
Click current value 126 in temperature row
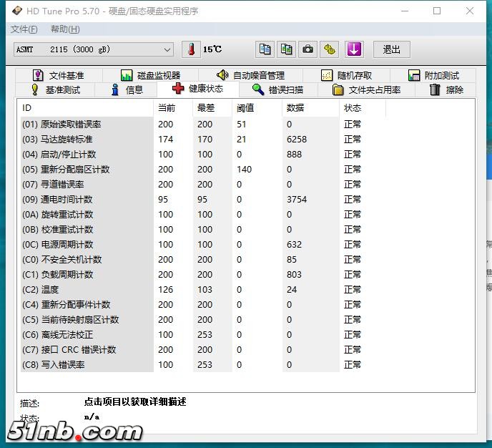165,289
